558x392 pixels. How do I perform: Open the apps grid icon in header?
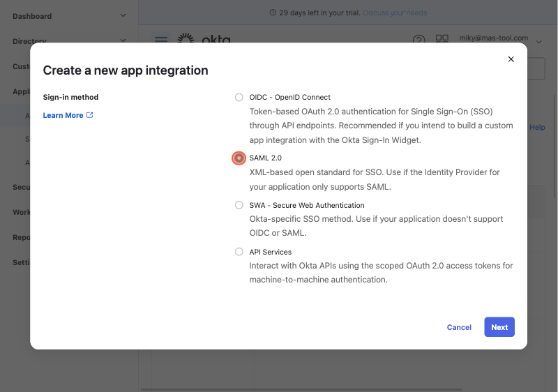coord(442,38)
